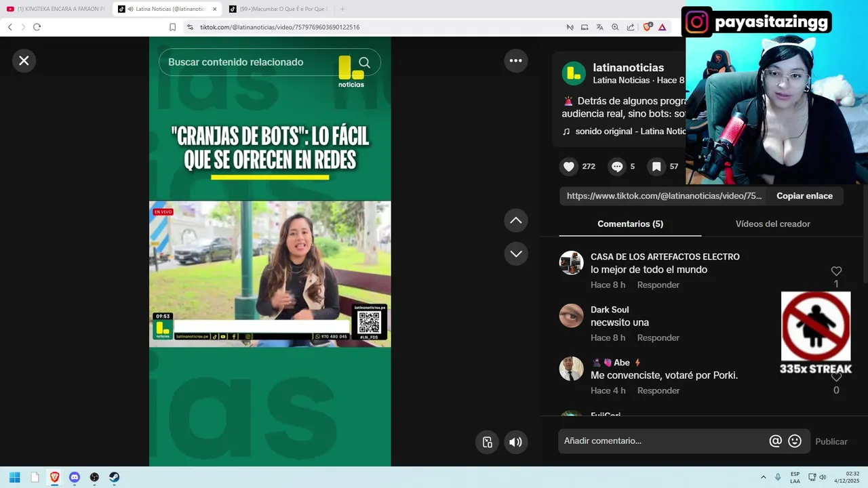Open a new browser tab with plus
This screenshot has width=868, height=488.
click(x=342, y=9)
